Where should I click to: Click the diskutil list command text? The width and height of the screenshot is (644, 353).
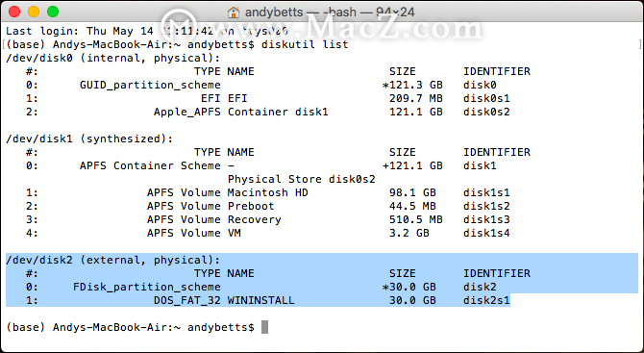[x=305, y=44]
